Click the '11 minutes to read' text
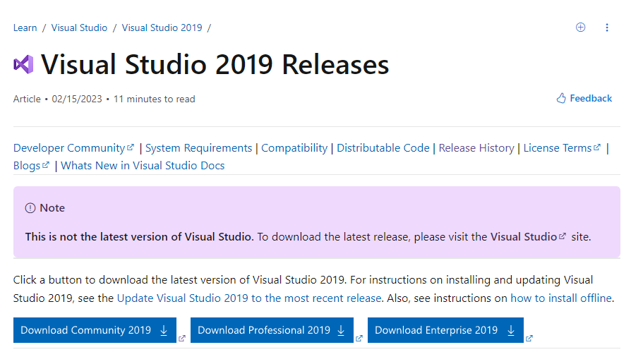 [154, 99]
